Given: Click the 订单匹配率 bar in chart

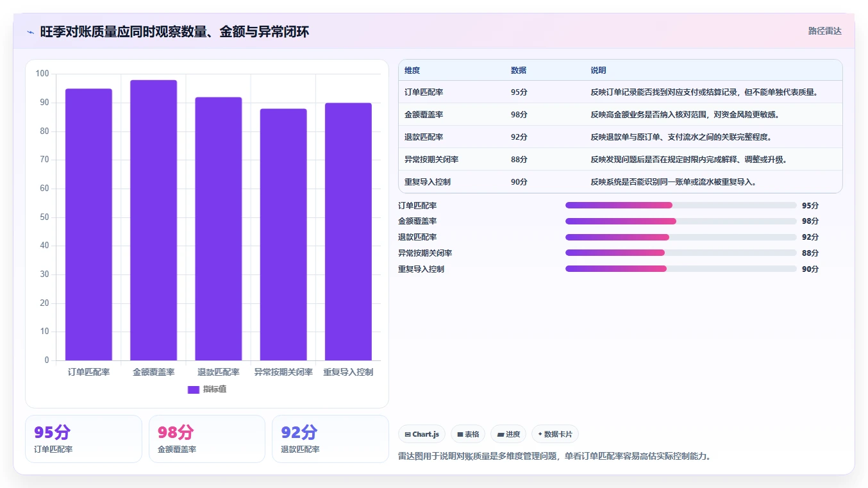Looking at the screenshot, I should (x=88, y=224).
